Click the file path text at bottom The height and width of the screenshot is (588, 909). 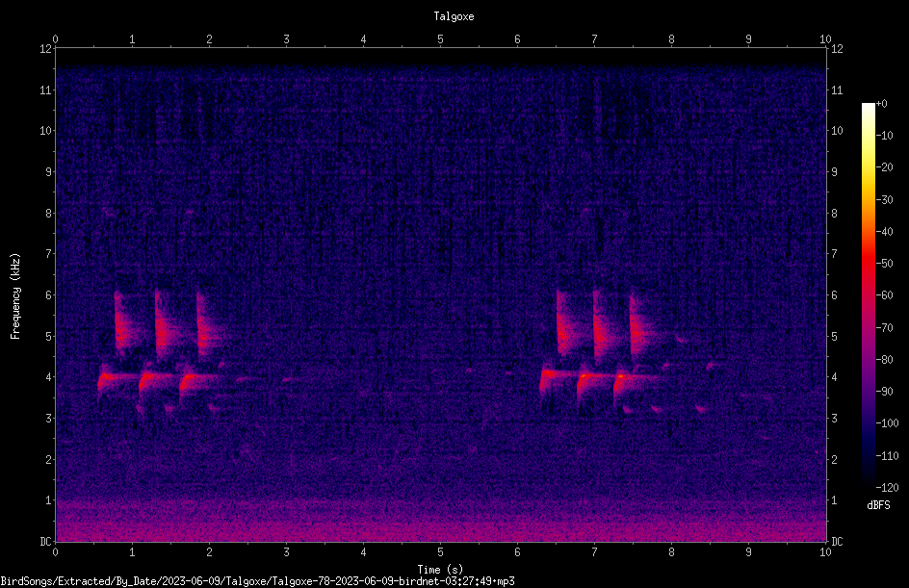(x=257, y=581)
